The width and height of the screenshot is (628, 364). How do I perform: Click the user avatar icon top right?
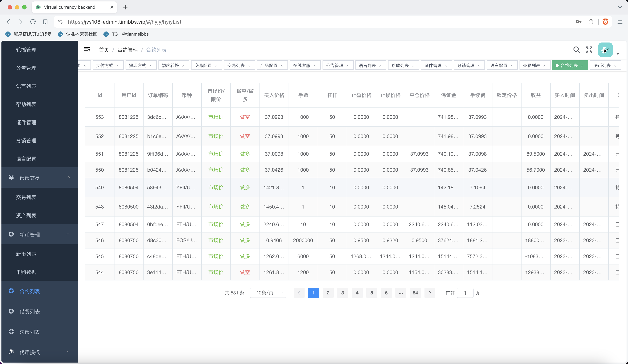[x=605, y=49]
